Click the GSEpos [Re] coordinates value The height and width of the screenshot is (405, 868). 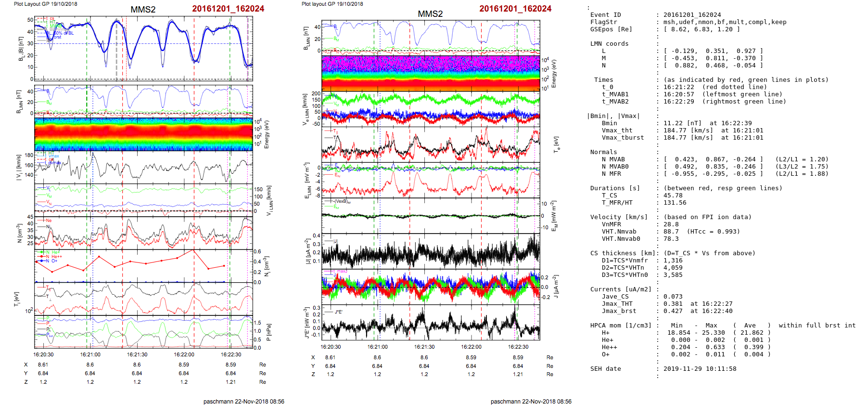[x=702, y=29]
